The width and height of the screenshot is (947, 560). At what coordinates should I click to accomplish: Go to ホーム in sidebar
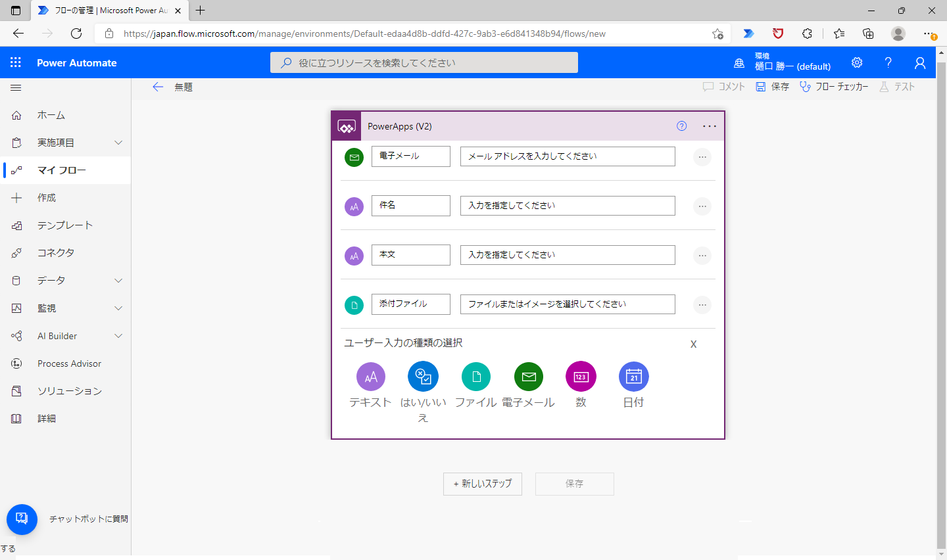66,115
